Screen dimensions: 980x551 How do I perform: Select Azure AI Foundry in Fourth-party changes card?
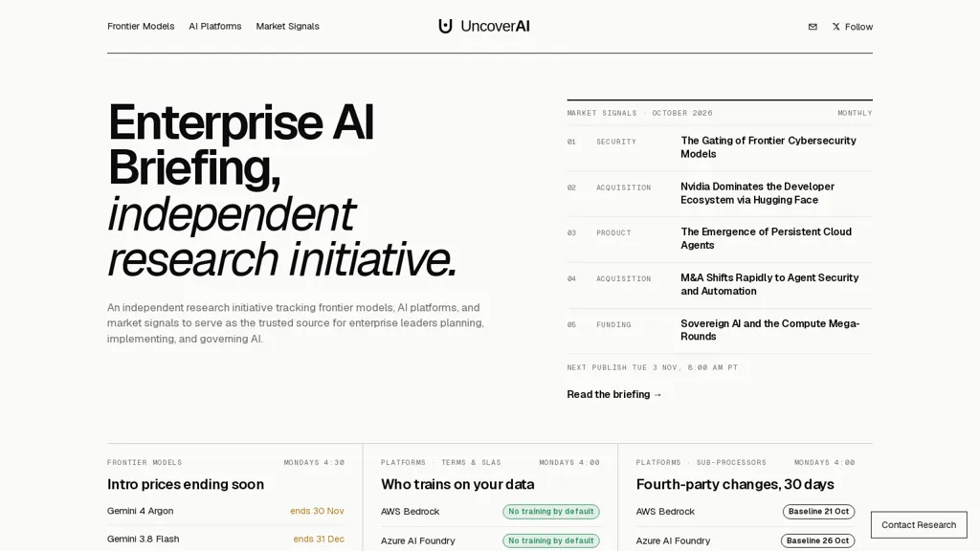[x=673, y=540]
